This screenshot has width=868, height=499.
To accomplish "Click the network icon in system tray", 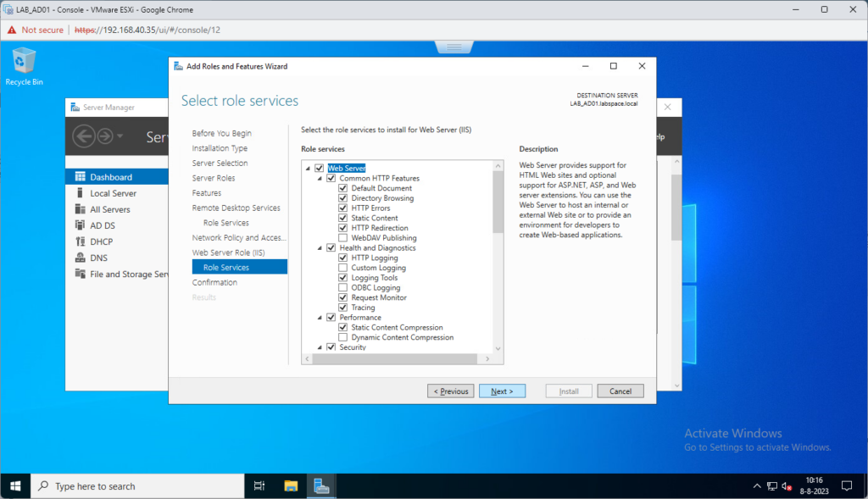I will point(772,486).
